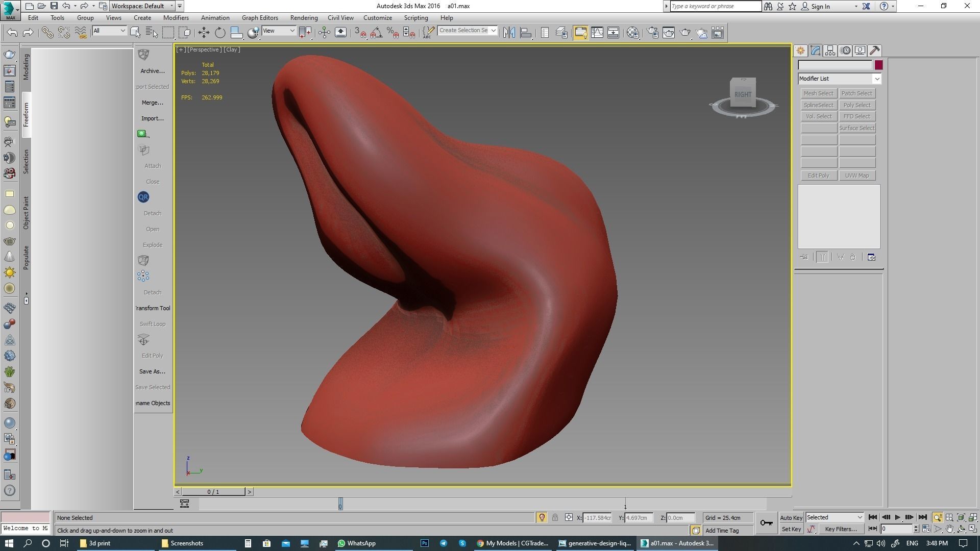Select the Move transform tool
980x551 pixels.
pos(204,33)
